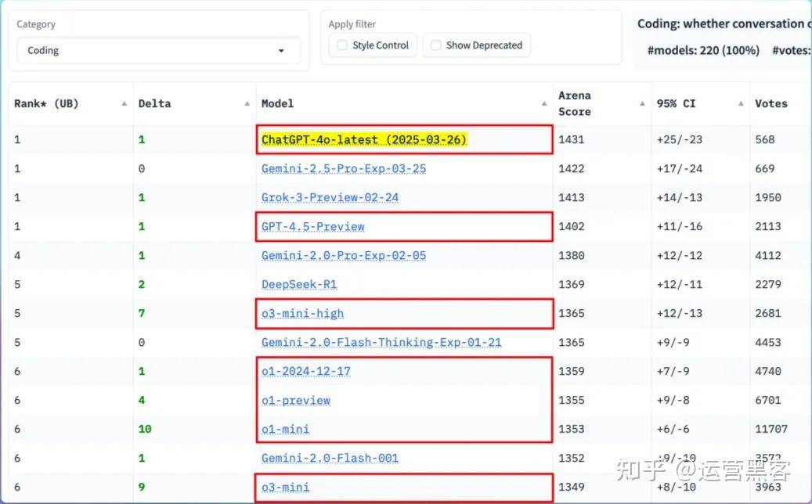This screenshot has height=504, width=812.
Task: Click the Arena Score 1413 value
Action: [x=571, y=198]
